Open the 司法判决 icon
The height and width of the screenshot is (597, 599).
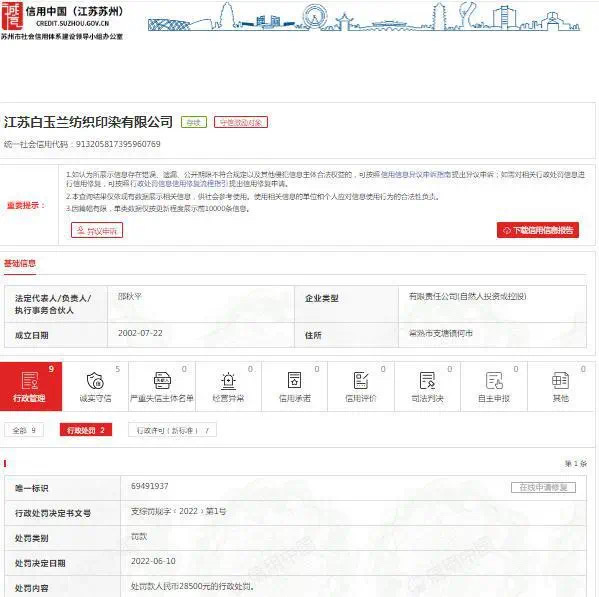click(x=427, y=380)
